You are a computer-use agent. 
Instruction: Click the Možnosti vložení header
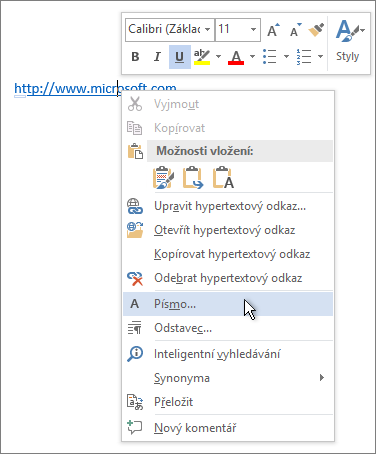pyautogui.click(x=240, y=151)
